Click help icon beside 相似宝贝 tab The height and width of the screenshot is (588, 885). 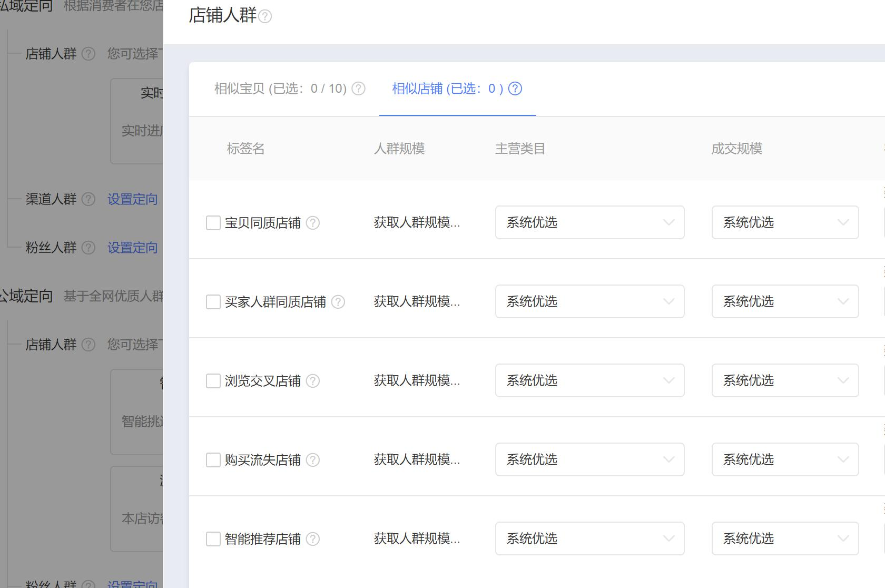point(358,89)
